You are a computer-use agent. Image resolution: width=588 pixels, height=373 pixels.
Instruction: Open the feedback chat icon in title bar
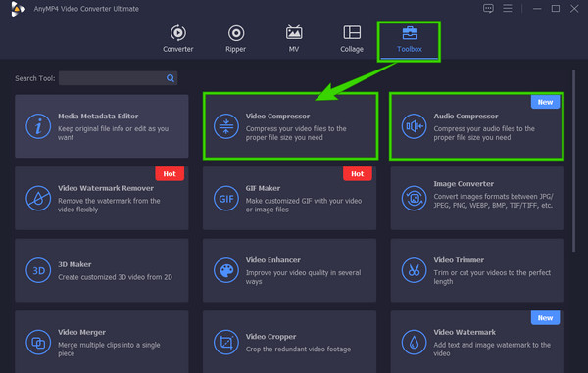[x=488, y=8]
